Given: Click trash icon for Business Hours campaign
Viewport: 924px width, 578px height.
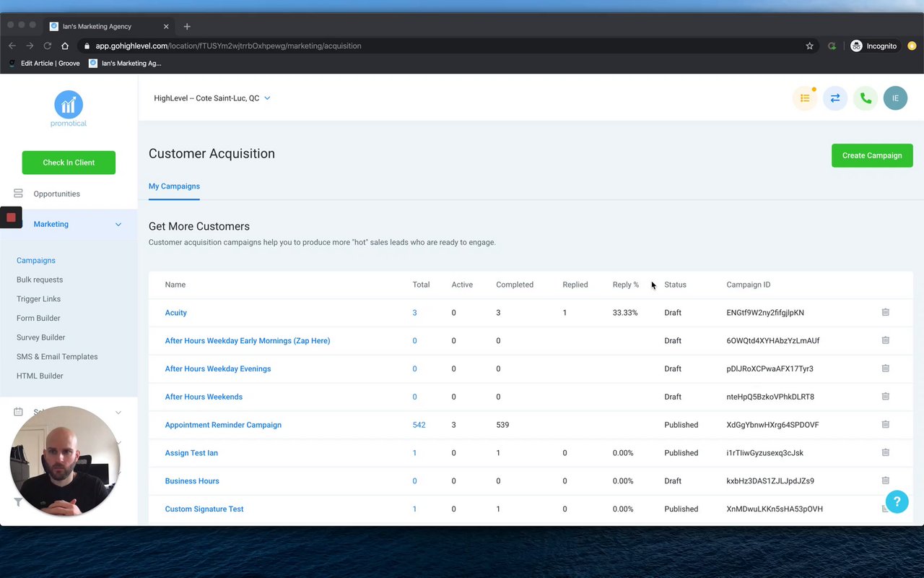Looking at the screenshot, I should [x=886, y=480].
